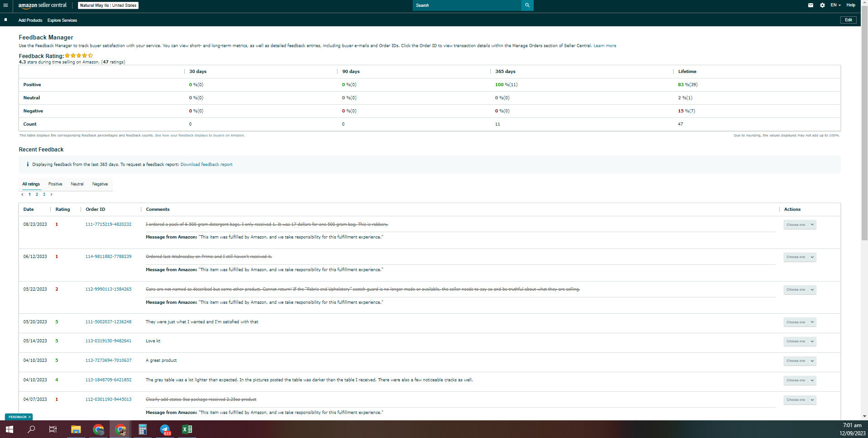Click the Amazon Seller Central logo

(42, 5)
